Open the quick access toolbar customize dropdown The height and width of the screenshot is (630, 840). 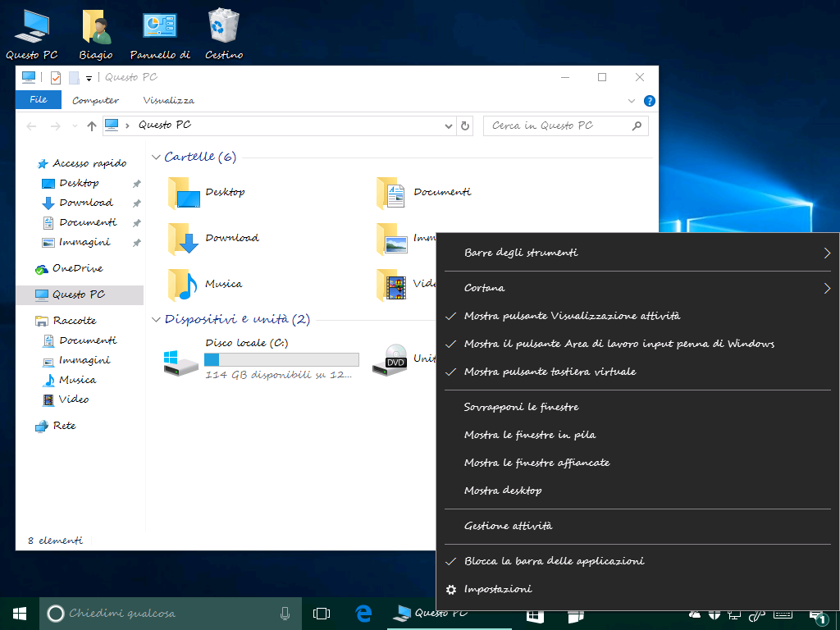coord(89,79)
